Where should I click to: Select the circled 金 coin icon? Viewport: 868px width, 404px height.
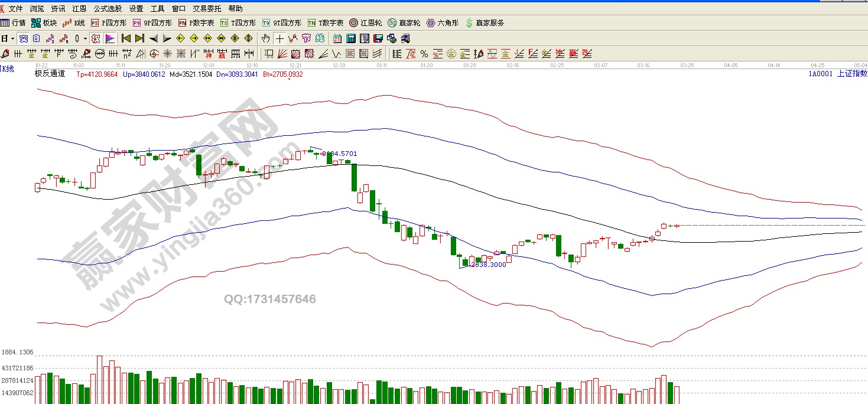pyautogui.click(x=451, y=54)
